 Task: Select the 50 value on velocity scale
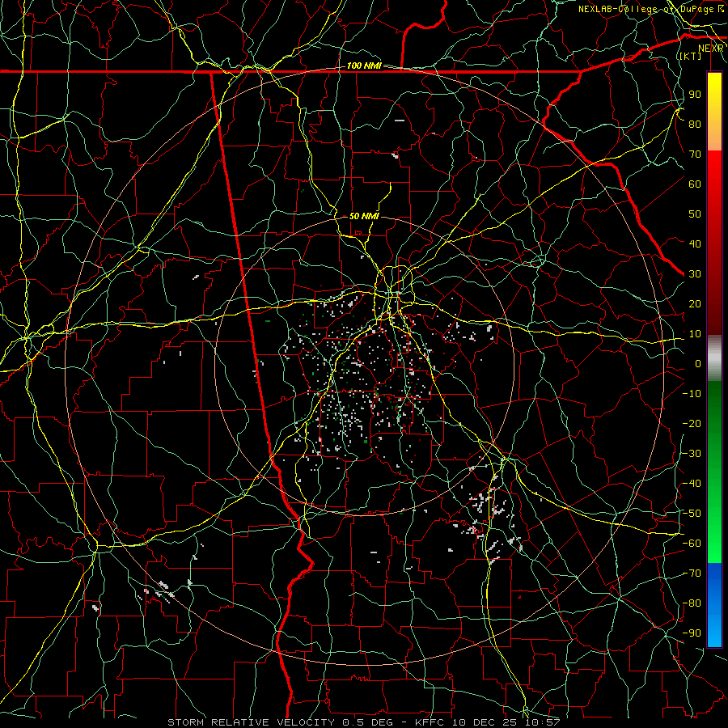pyautogui.click(x=695, y=214)
